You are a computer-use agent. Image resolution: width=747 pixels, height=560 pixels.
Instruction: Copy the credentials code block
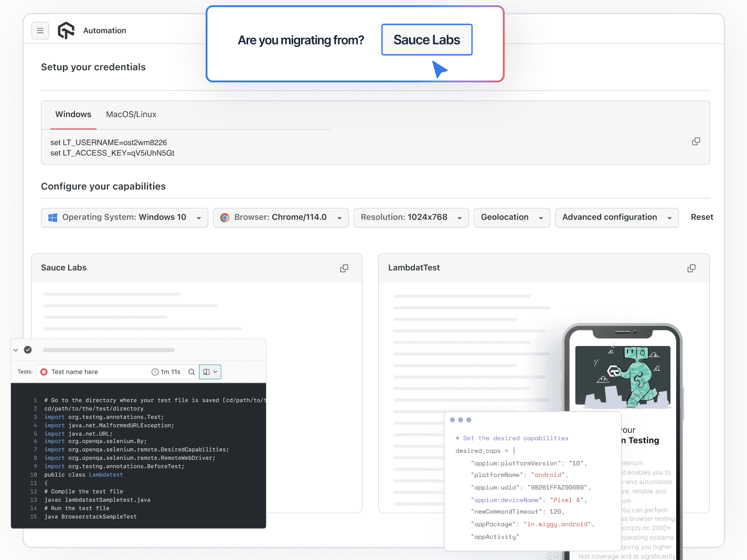(696, 142)
